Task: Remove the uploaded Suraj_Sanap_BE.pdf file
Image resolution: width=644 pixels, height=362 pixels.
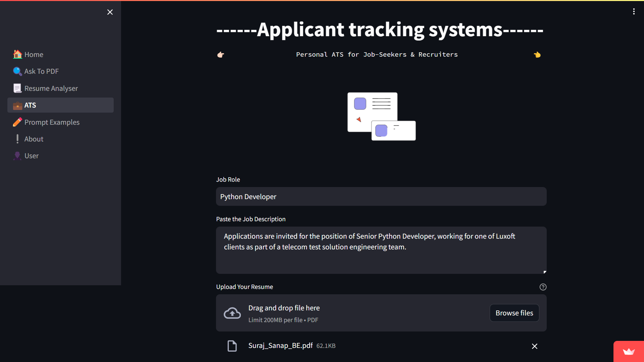Action: (534, 346)
